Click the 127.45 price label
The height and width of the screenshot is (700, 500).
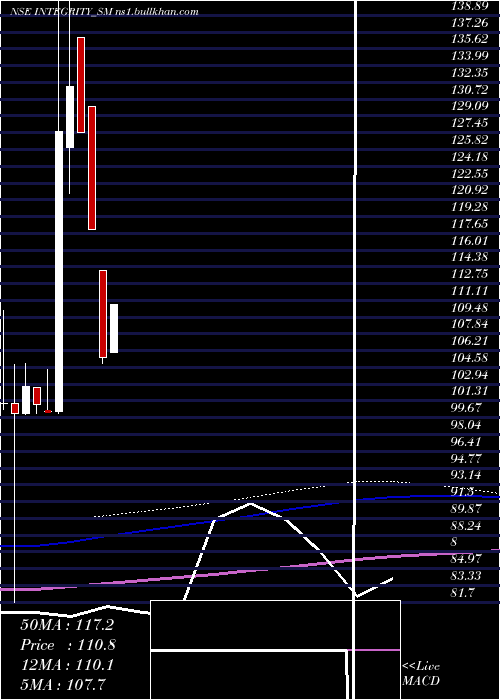[x=470, y=123]
